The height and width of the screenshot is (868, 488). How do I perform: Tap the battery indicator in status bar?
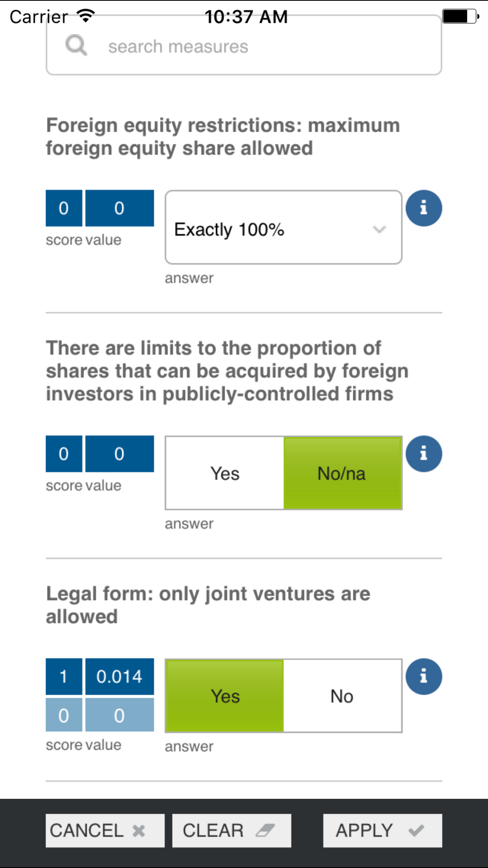coord(460,17)
